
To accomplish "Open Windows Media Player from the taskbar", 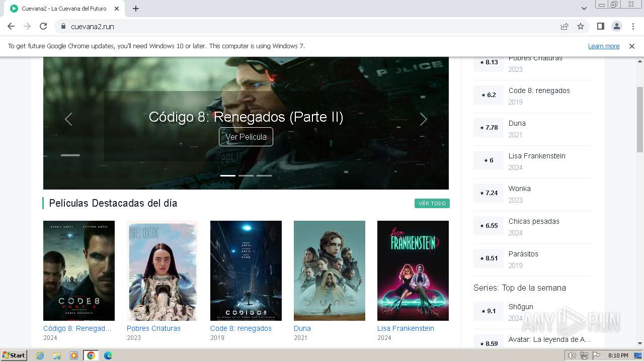I will [x=74, y=355].
